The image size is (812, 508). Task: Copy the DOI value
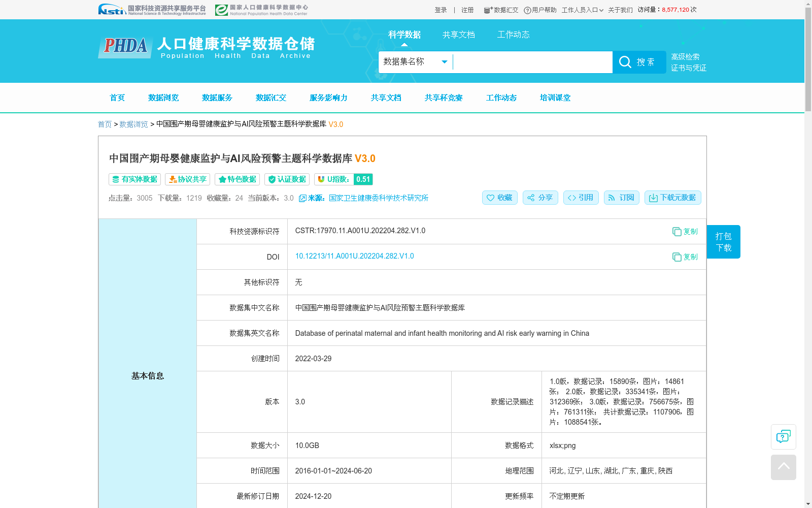point(685,257)
